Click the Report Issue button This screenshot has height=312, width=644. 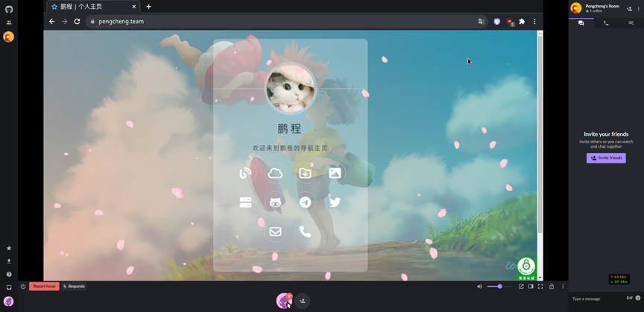[x=45, y=286]
